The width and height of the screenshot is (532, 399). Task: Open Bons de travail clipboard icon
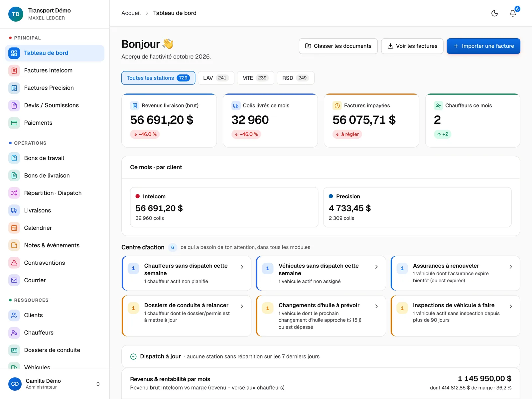tap(14, 158)
